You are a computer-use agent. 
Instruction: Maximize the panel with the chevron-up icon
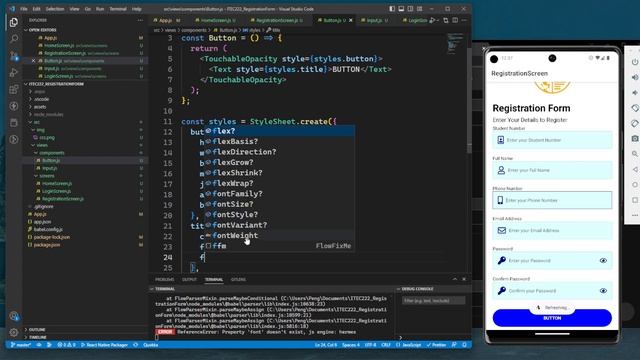[455, 279]
